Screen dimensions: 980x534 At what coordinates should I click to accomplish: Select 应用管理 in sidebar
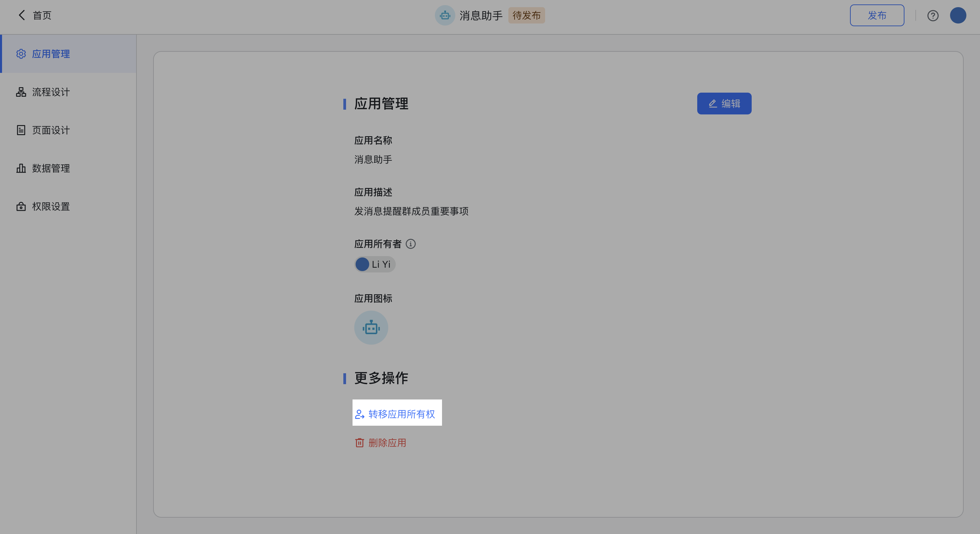click(x=68, y=54)
